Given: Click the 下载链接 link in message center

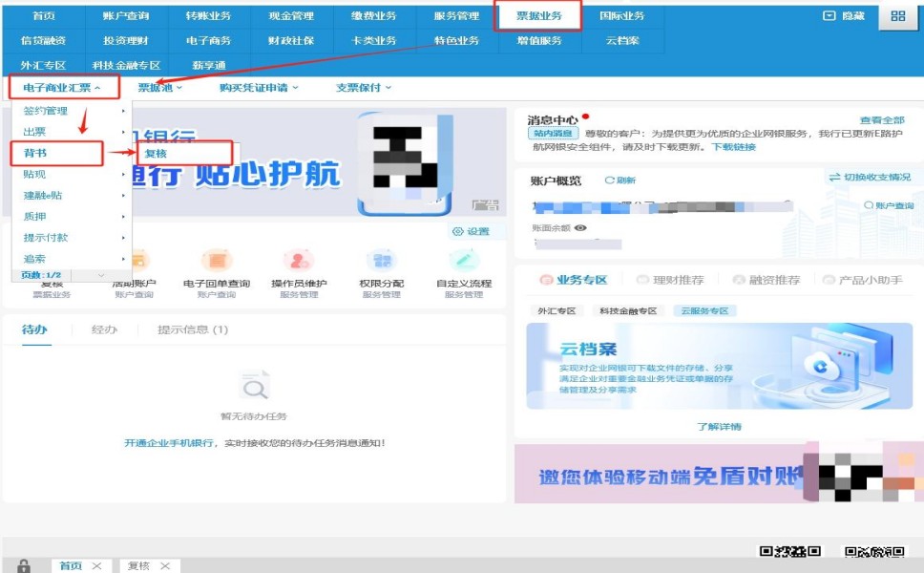Looking at the screenshot, I should [733, 147].
